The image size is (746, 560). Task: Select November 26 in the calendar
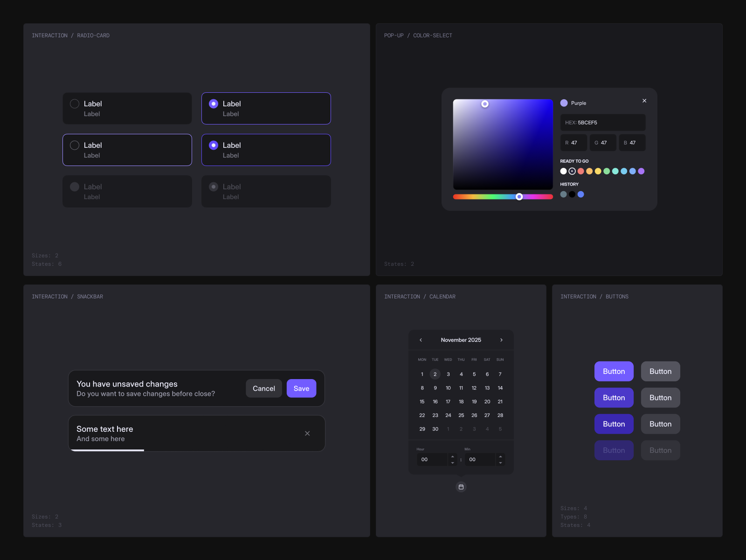tap(474, 415)
